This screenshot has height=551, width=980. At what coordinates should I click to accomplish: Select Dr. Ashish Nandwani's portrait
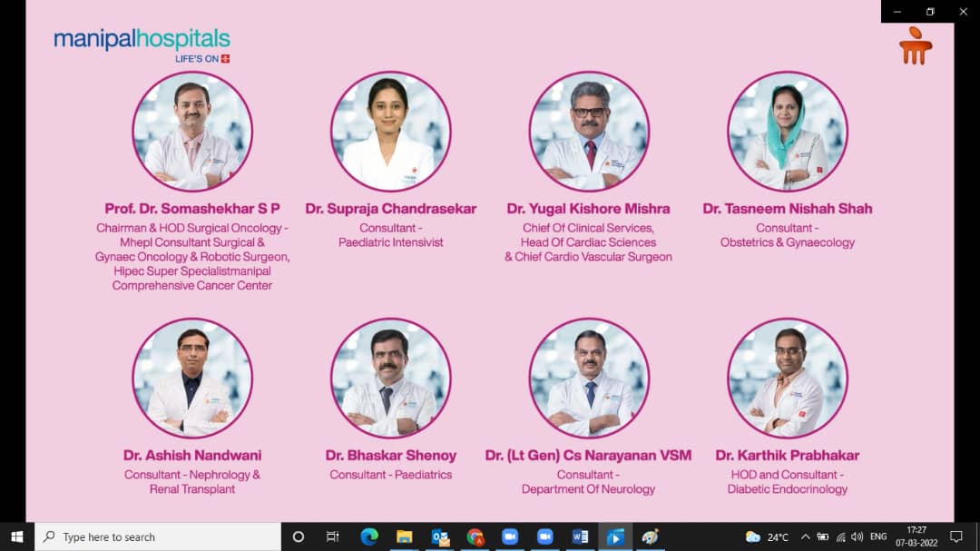pos(192,379)
